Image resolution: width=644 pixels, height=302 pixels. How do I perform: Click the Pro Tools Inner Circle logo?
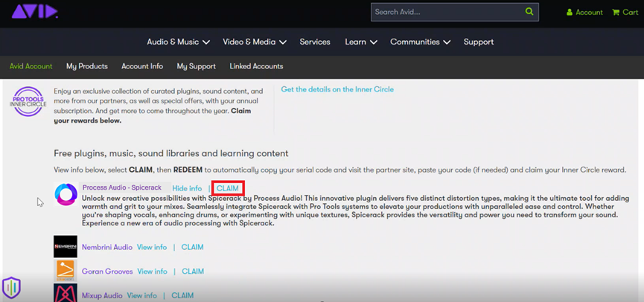tap(28, 101)
